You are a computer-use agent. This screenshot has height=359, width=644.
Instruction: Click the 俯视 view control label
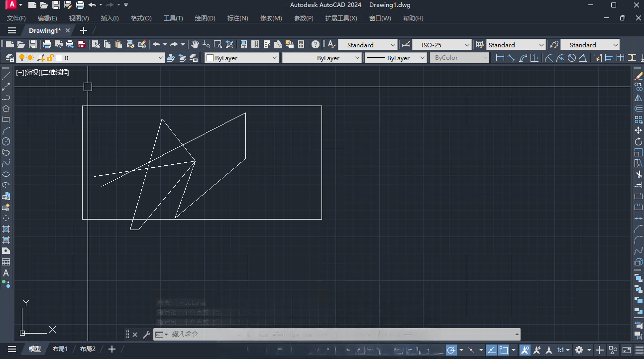tap(32, 72)
